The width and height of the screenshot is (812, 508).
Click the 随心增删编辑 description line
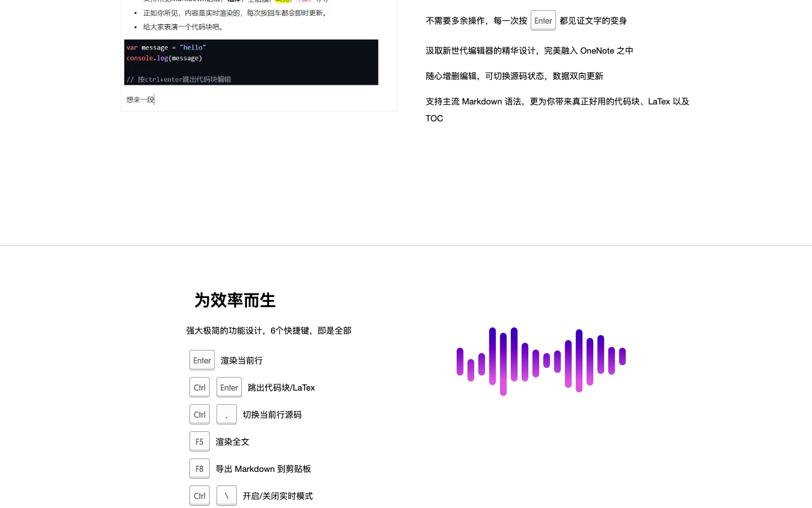[514, 76]
